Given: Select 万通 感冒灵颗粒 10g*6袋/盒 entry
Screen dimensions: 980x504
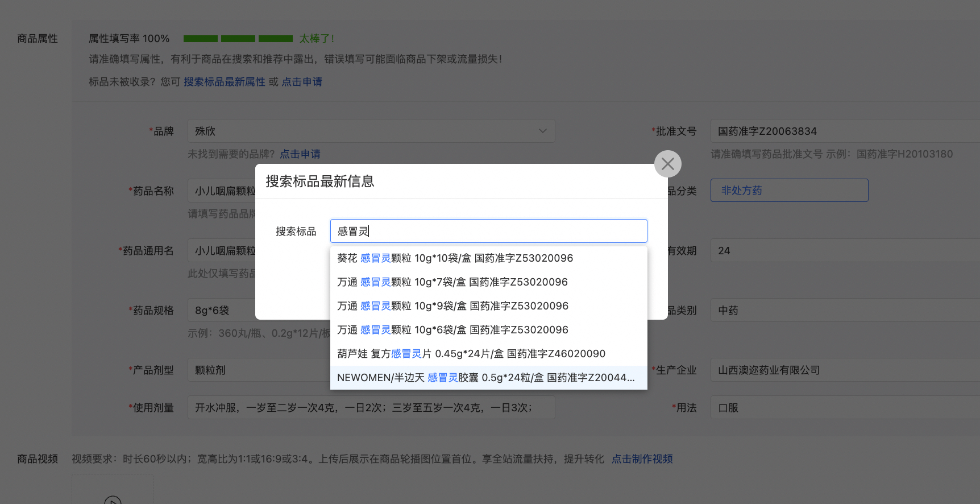Looking at the screenshot, I should pos(488,330).
